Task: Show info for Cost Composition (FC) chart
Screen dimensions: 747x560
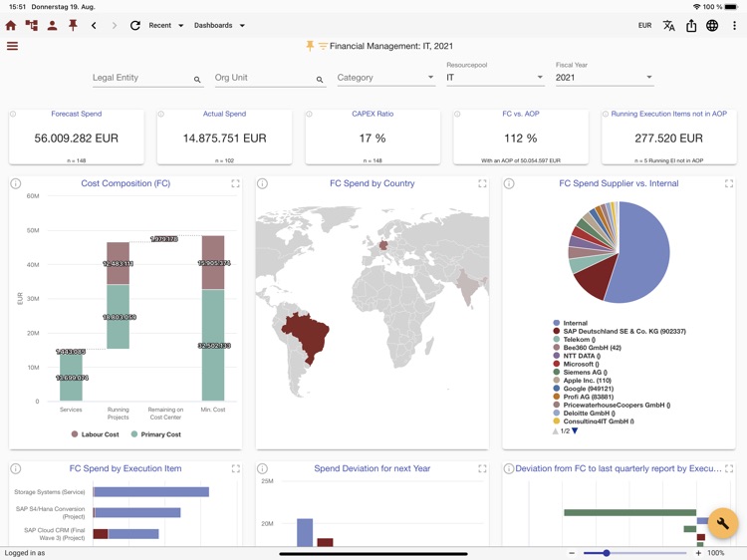Action: pyautogui.click(x=16, y=183)
